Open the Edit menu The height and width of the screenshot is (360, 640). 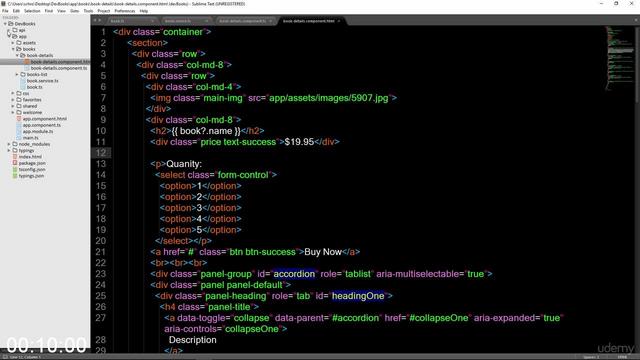16,11
